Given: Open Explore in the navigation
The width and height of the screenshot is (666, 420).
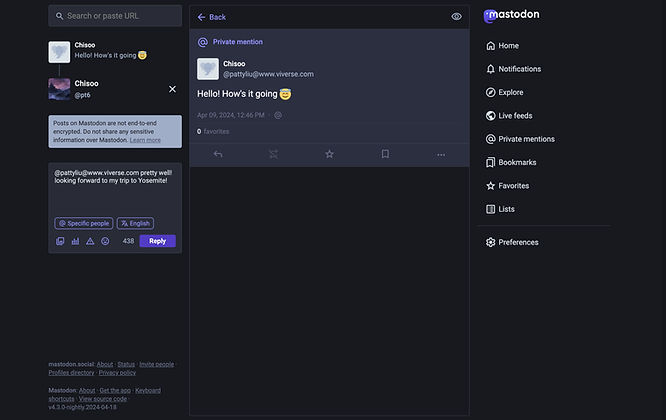Looking at the screenshot, I should 504,93.
